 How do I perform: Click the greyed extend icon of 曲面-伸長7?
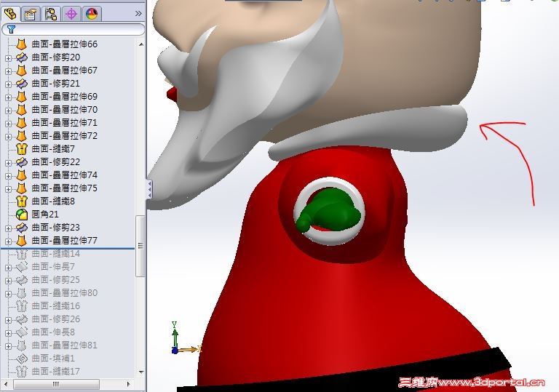22,267
